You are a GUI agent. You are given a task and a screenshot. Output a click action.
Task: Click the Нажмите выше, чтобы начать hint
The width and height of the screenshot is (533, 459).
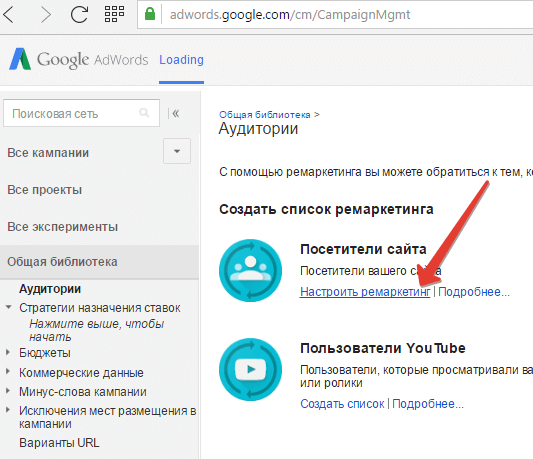pos(97,330)
